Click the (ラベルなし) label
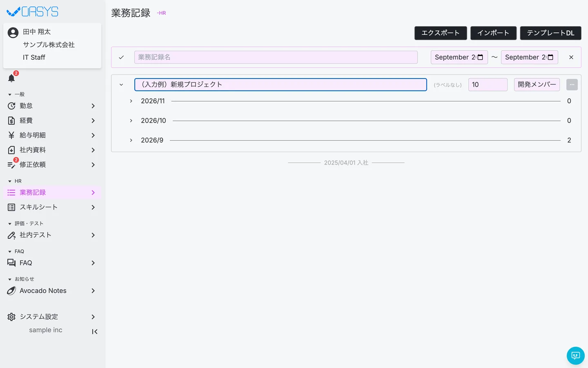 [448, 85]
